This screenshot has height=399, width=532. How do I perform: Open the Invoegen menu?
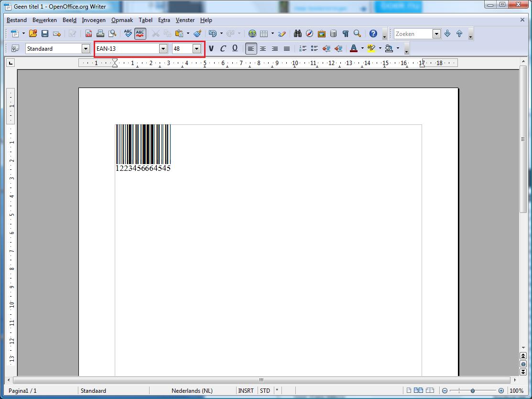click(94, 20)
